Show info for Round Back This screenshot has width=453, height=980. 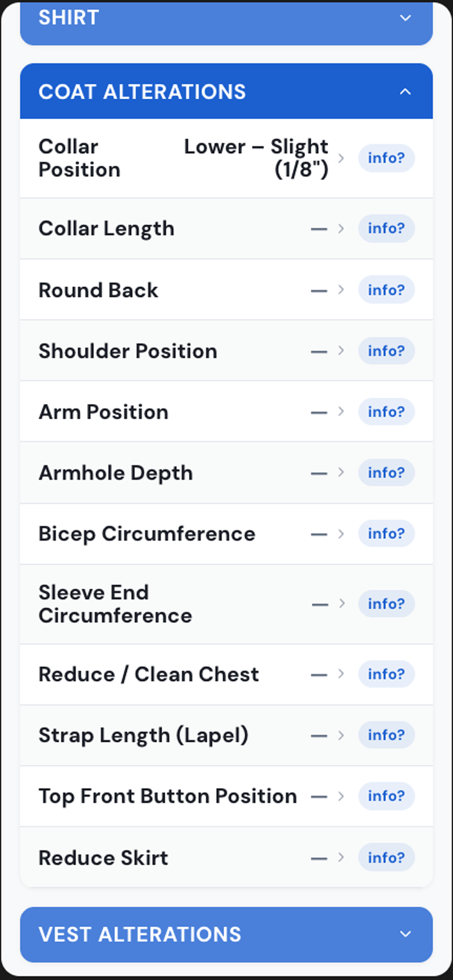coord(386,290)
